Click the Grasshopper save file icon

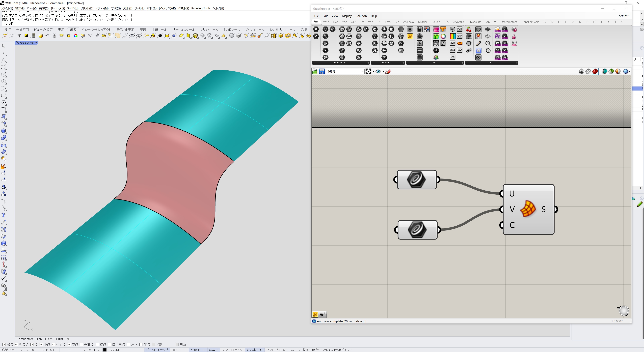[322, 71]
